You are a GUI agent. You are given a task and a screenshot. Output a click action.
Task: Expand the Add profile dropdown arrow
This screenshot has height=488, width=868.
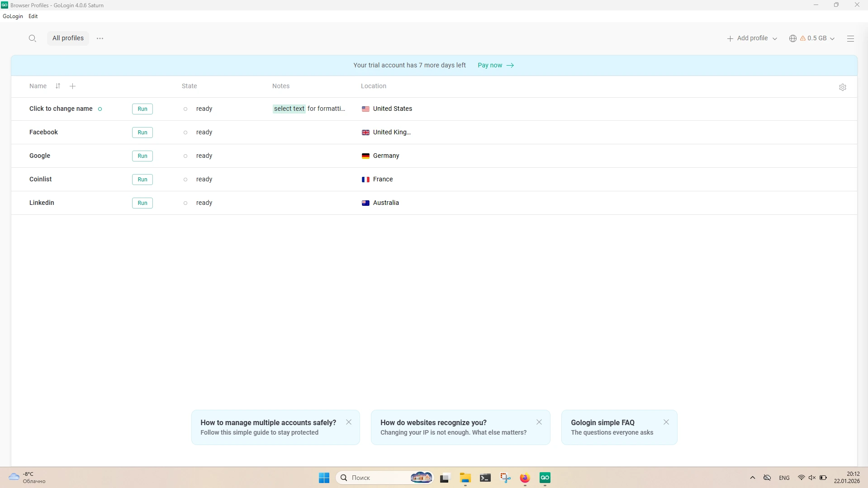click(x=775, y=39)
